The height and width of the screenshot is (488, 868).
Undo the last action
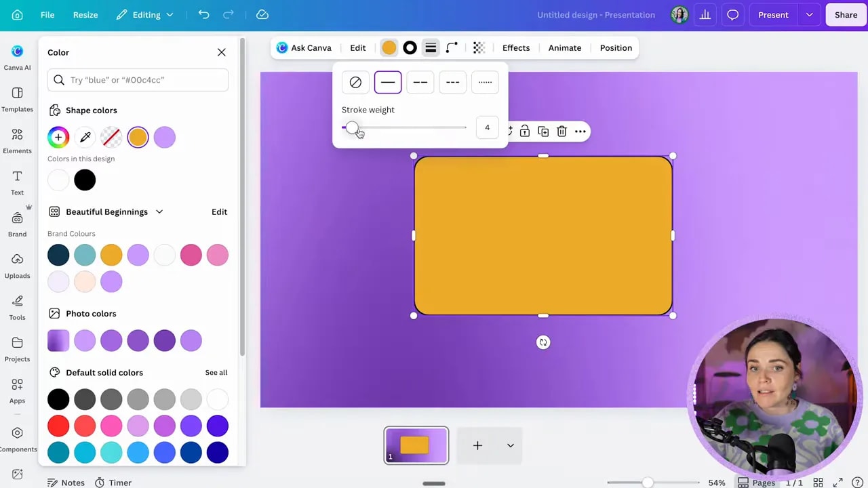[203, 15]
